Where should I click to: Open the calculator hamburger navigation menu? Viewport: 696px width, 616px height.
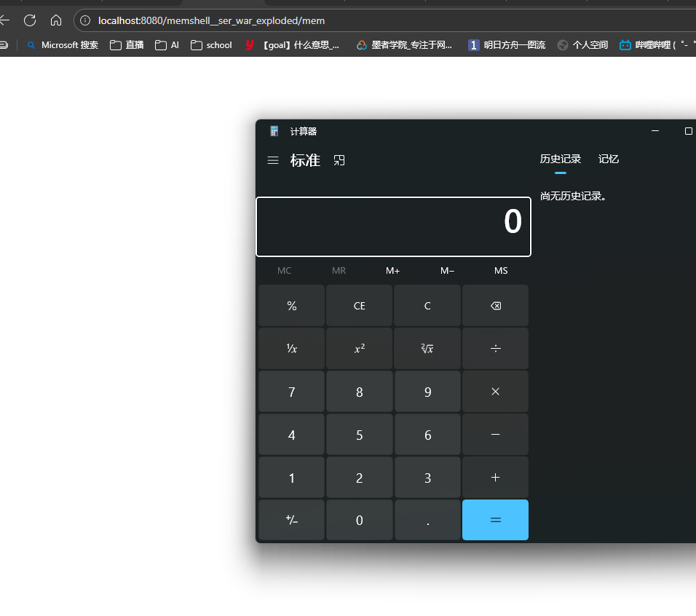click(273, 160)
